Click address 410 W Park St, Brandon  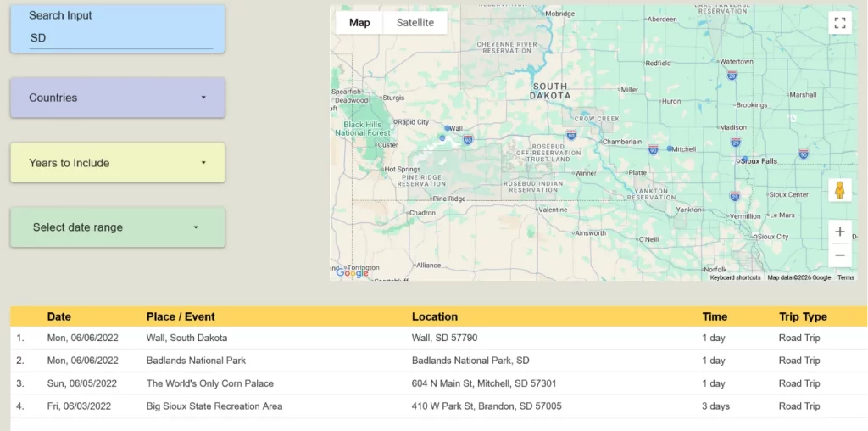coord(487,406)
